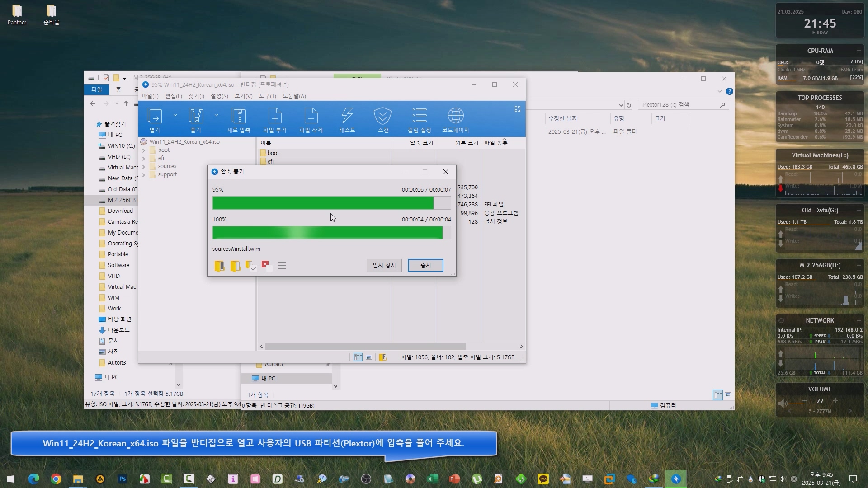
Task: Open the address bar history dropdown in Plextor window
Action: 621,105
